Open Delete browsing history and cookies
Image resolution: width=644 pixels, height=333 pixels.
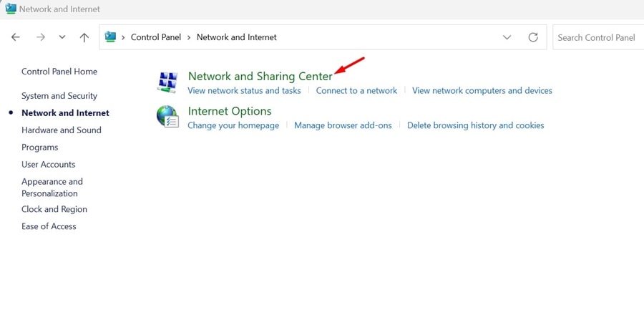point(475,125)
